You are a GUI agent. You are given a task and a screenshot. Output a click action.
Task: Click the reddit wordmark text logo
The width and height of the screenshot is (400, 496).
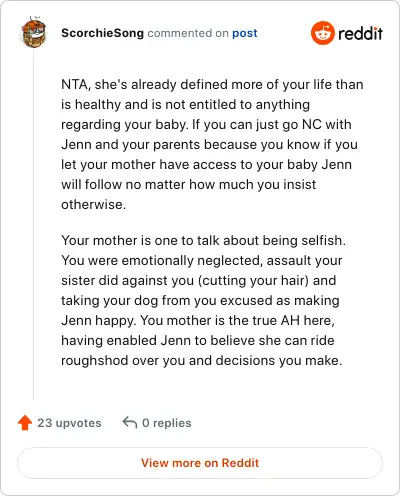[360, 33]
